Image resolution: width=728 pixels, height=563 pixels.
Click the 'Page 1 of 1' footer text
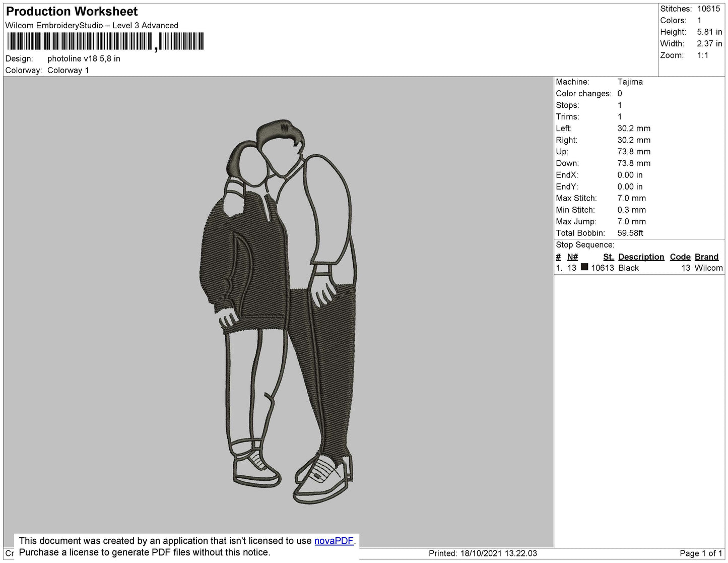(x=701, y=553)
